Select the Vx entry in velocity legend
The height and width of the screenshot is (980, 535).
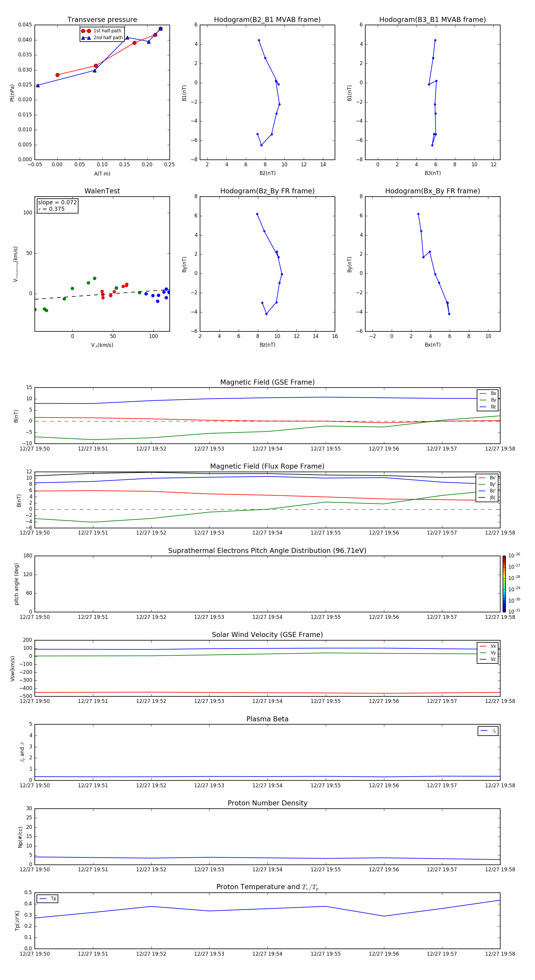tap(488, 646)
